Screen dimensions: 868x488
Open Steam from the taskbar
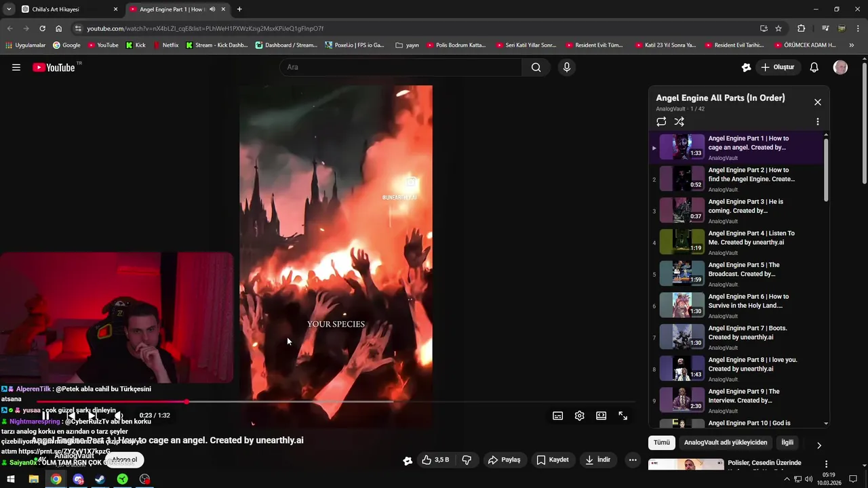coord(100,479)
